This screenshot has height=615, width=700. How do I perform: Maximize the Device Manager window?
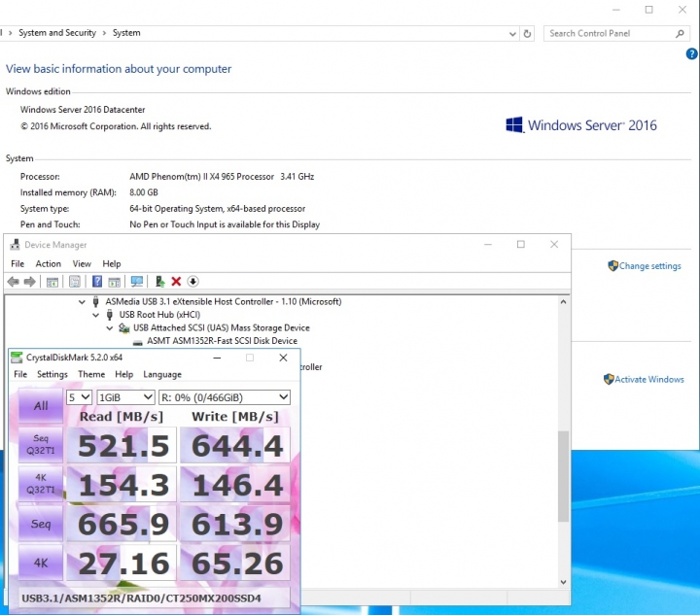(x=520, y=245)
